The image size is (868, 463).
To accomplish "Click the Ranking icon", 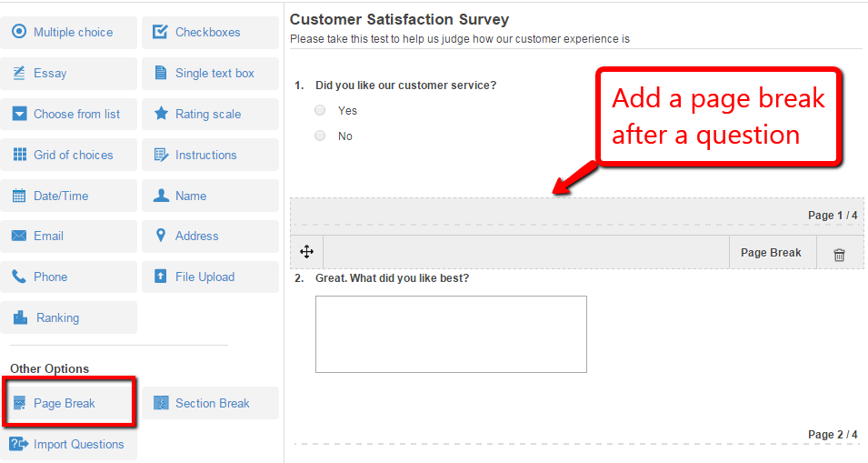I will point(19,317).
